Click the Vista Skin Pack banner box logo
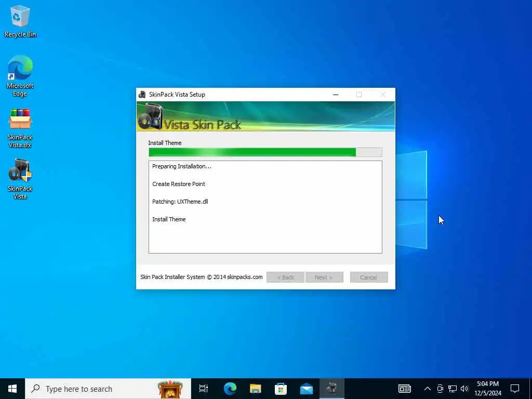The image size is (532, 399). coord(151,117)
